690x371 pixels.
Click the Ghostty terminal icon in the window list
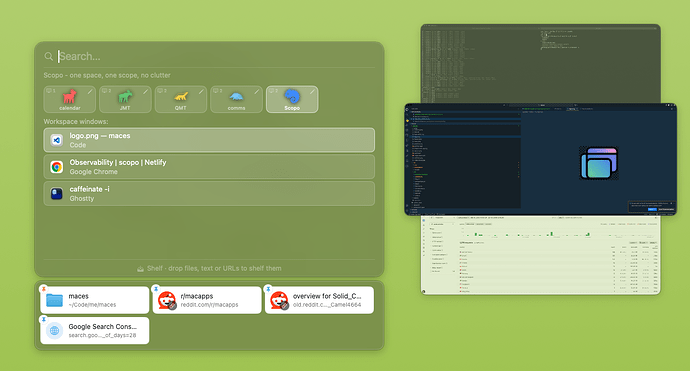pos(56,194)
